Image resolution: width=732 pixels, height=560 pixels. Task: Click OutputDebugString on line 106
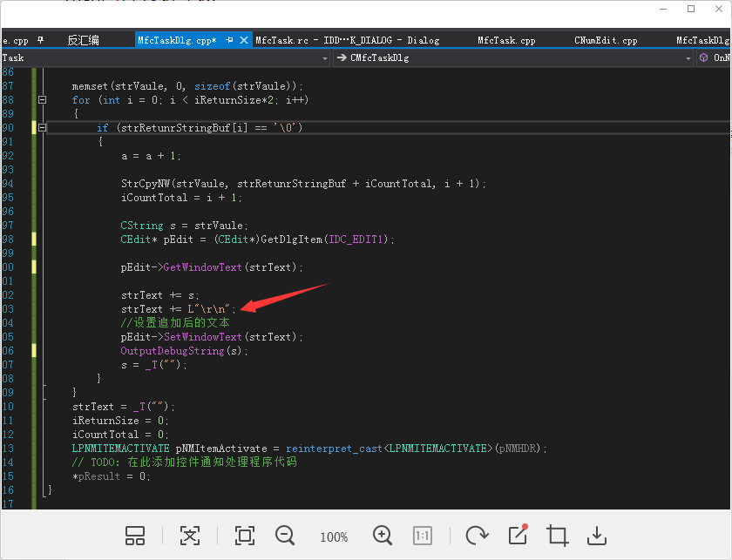[173, 351]
